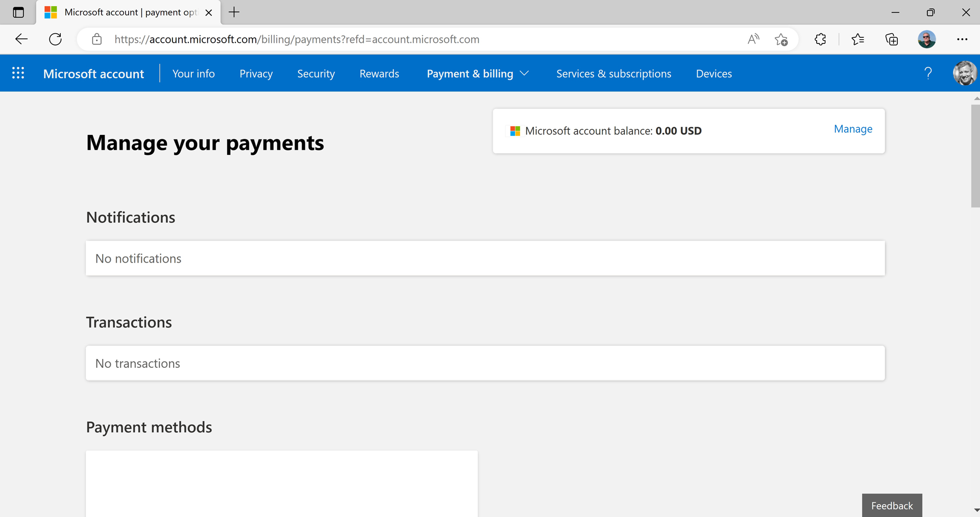Refresh the payments page

55,39
